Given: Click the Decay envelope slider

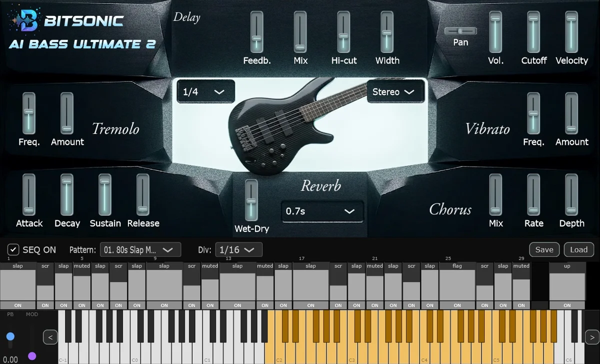Looking at the screenshot, I should 67,195.
